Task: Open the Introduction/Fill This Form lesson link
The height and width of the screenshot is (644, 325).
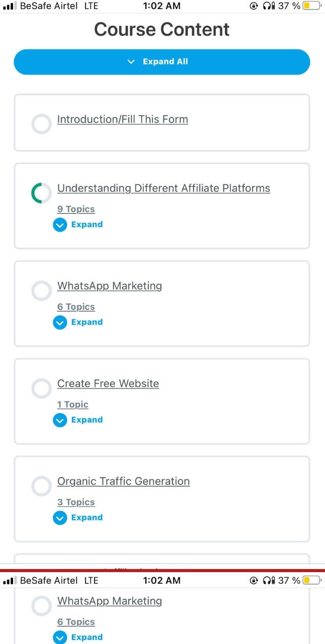Action: (123, 119)
